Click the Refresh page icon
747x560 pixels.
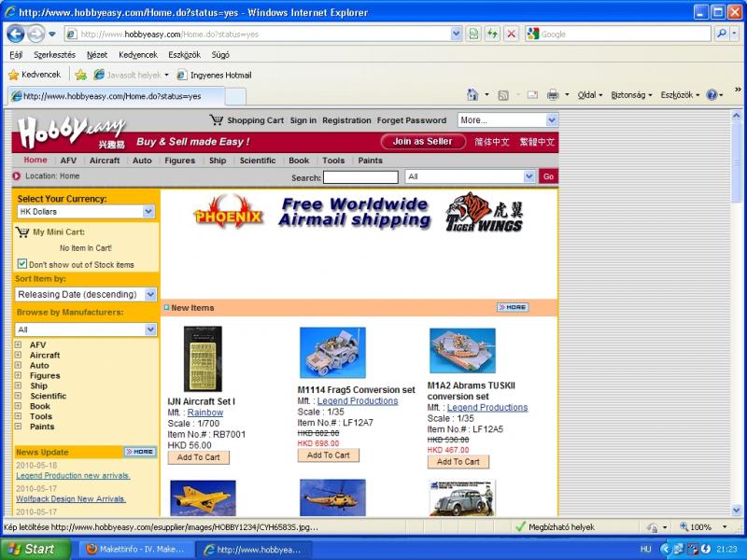click(492, 34)
